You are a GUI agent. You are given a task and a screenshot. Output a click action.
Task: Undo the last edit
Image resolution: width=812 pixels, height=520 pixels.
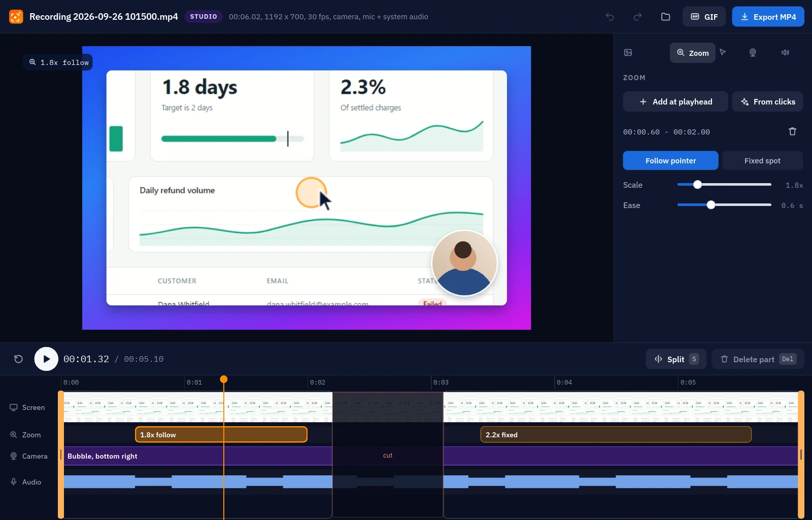point(610,17)
